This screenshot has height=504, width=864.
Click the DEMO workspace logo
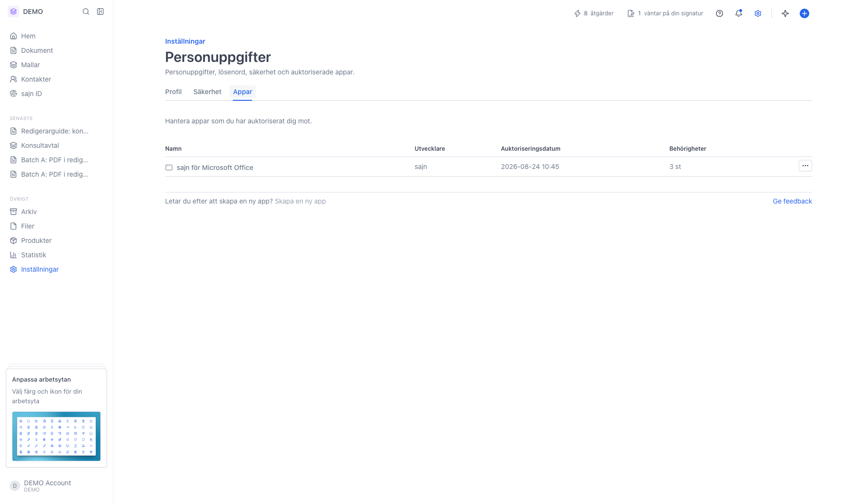13,12
